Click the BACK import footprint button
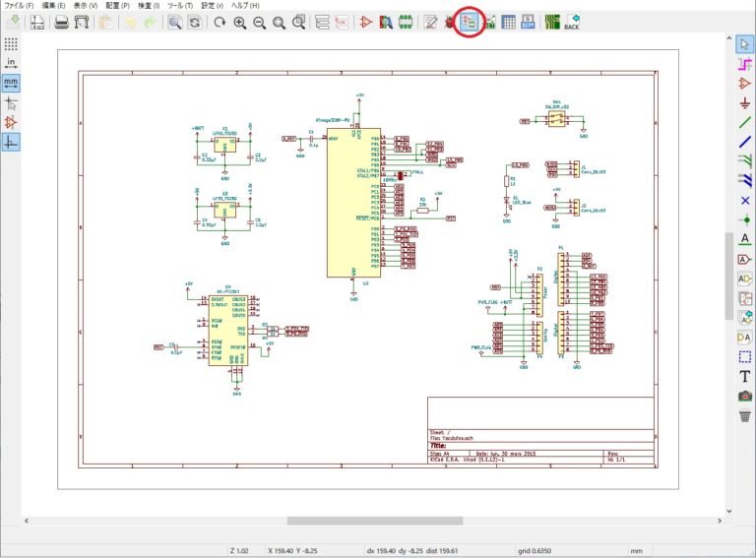This screenshot has width=756, height=559. 572,23
